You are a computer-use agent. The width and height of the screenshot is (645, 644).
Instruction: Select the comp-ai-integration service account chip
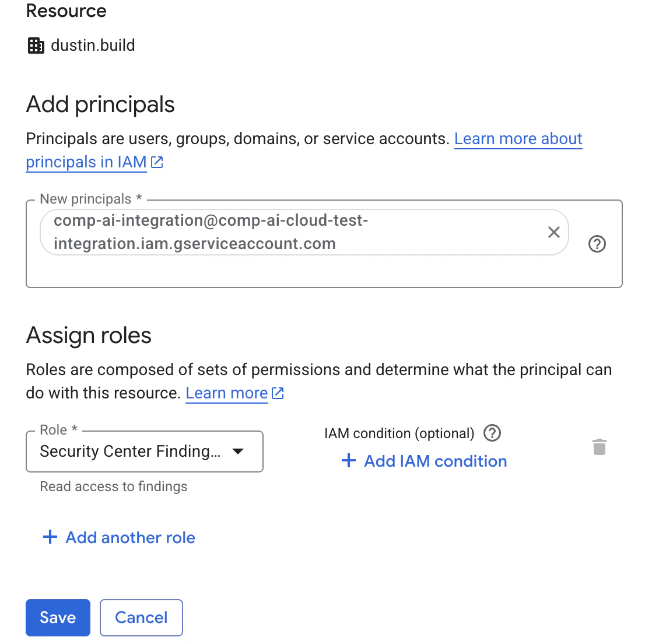point(304,232)
